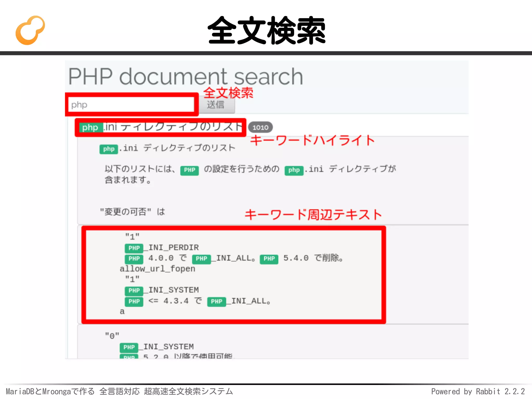Click the text 5.4.0 で削除。
The image size is (532, 399).
pos(313,258)
